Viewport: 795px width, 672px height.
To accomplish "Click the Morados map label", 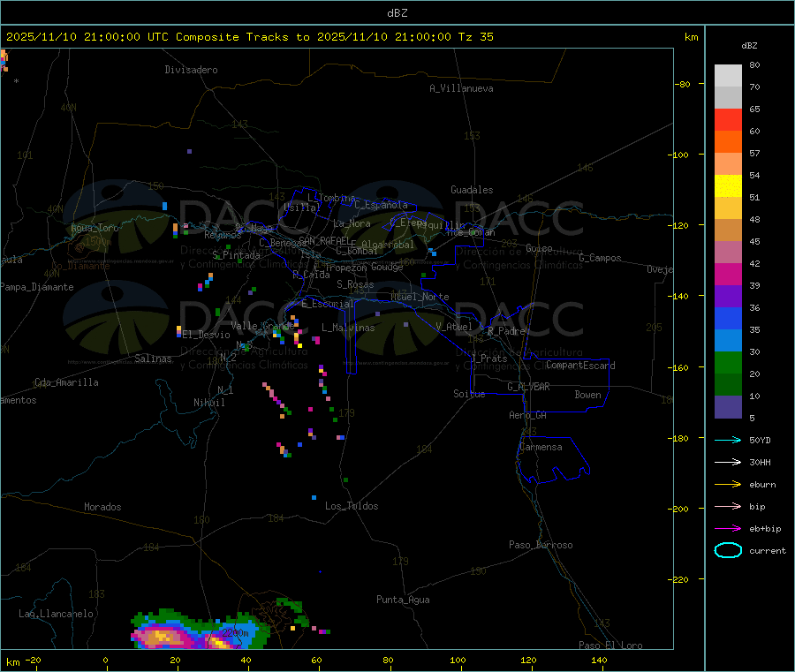I will tap(102, 507).
